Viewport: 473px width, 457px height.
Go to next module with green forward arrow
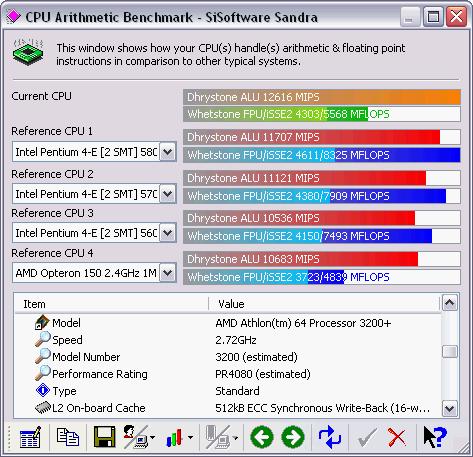(293, 437)
